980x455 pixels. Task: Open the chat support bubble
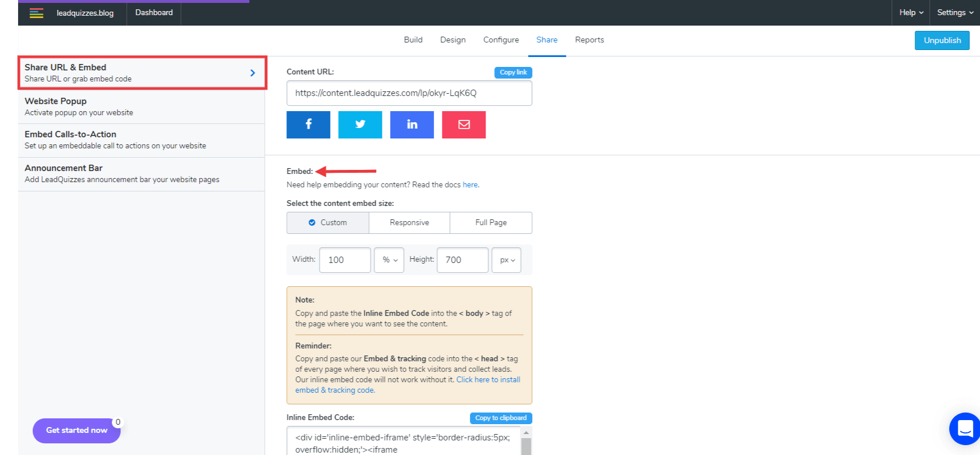pos(965,429)
